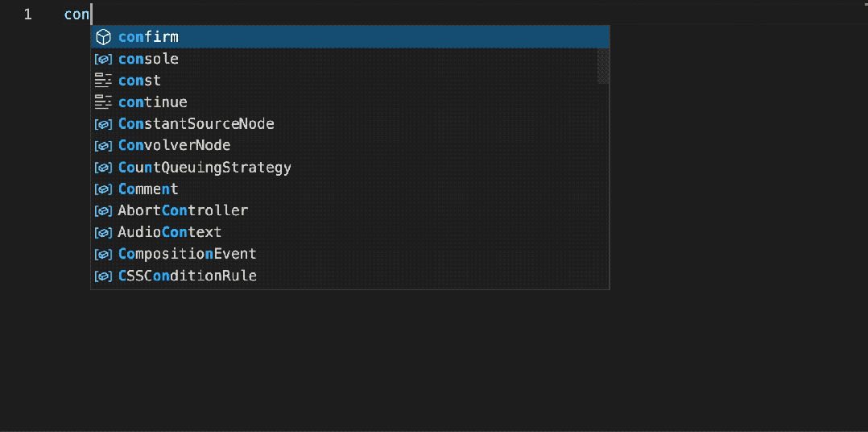The height and width of the screenshot is (432, 868).
Task: Click the icon beside AbortController
Action: pyautogui.click(x=103, y=210)
